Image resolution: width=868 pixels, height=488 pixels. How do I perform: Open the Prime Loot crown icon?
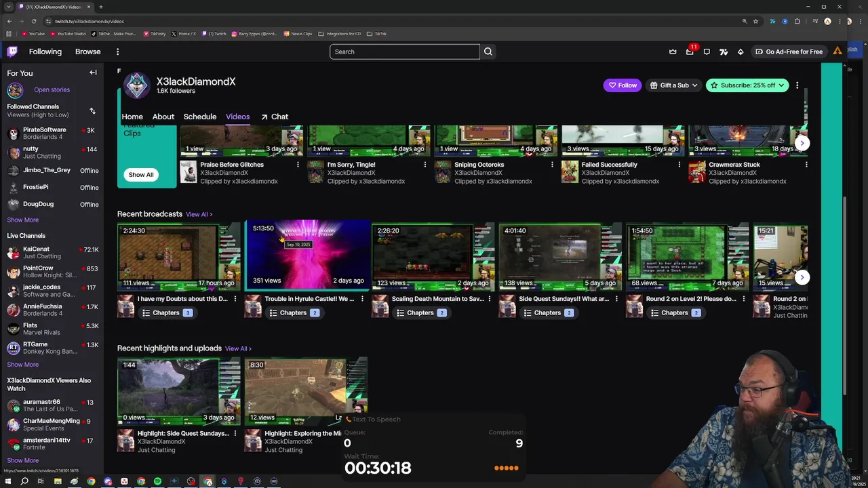pos(673,52)
